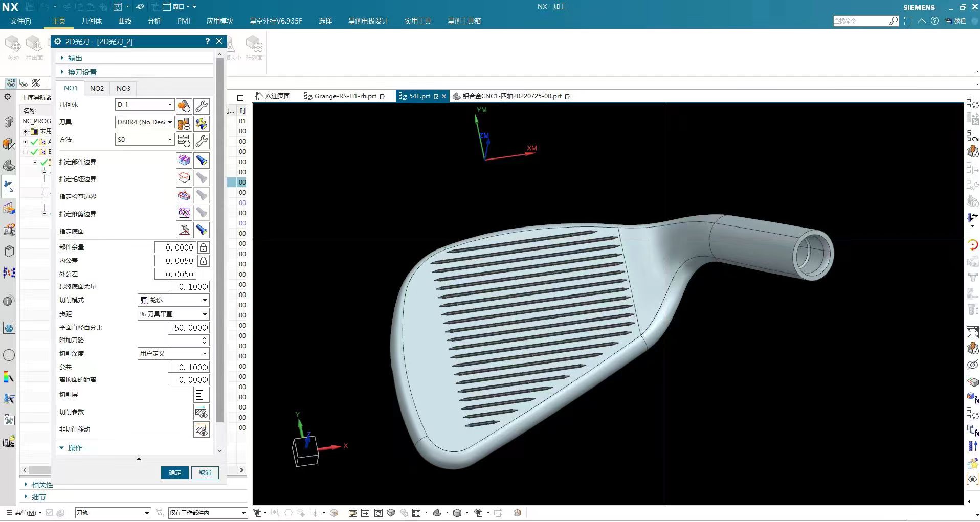This screenshot has height=522, width=980.
Task: Toggle the lock beside 部件余量 field
Action: (204, 247)
